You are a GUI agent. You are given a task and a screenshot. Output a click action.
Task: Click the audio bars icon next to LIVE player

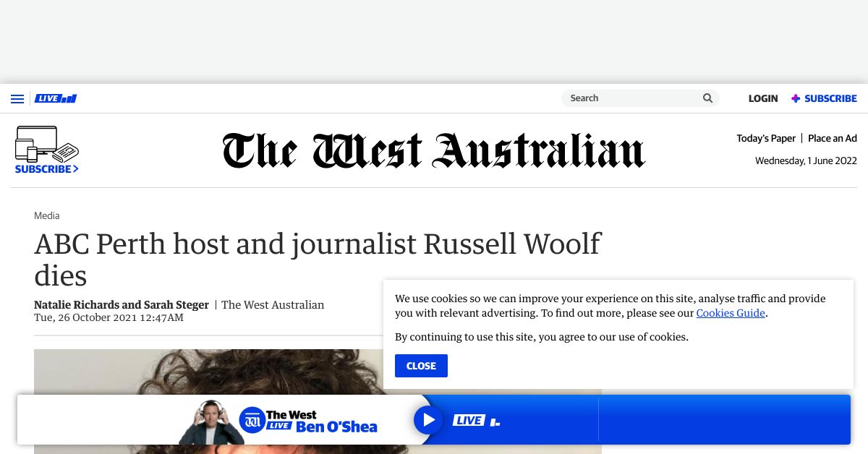pyautogui.click(x=495, y=420)
